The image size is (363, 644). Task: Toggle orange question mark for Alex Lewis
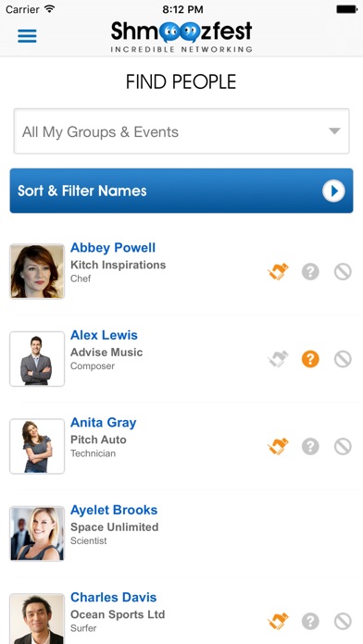pos(310,359)
